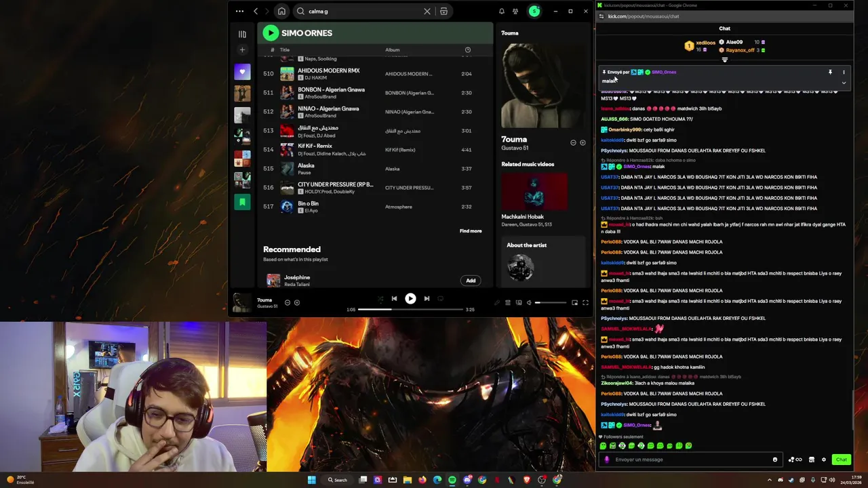Add Joséphine to the playlist
This screenshot has height=488, width=868.
click(x=471, y=281)
